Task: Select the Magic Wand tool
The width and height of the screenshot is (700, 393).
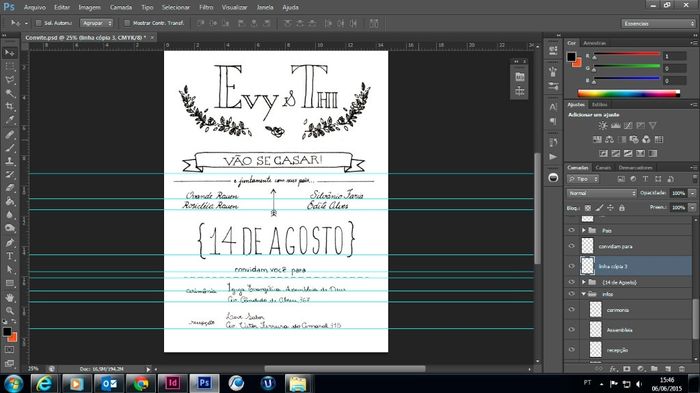Action: pyautogui.click(x=9, y=93)
